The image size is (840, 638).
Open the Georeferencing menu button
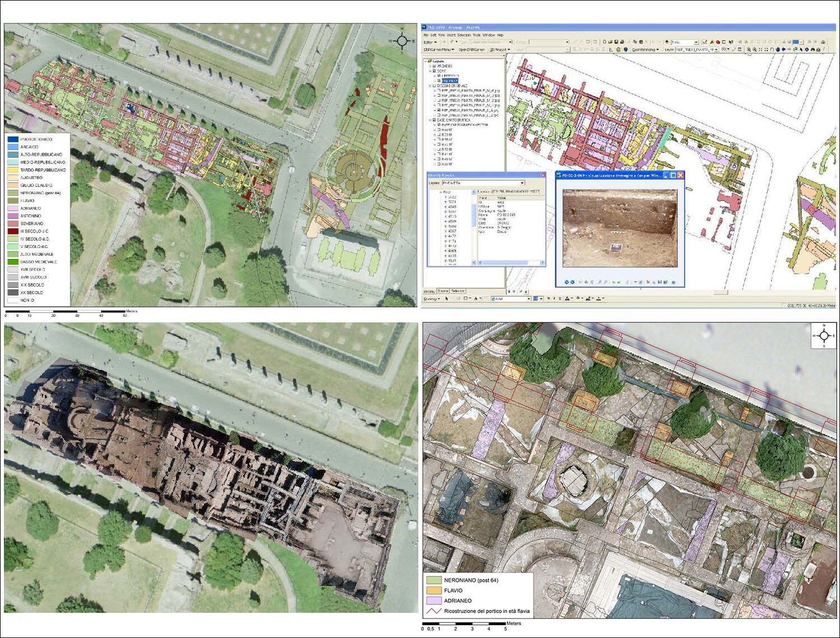(645, 50)
